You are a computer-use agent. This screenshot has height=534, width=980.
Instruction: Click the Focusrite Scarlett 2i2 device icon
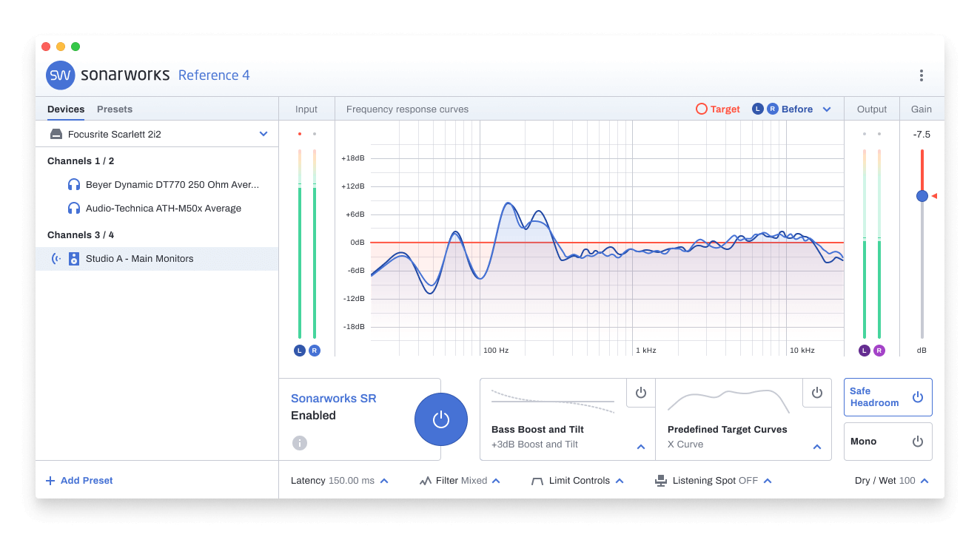click(x=56, y=134)
